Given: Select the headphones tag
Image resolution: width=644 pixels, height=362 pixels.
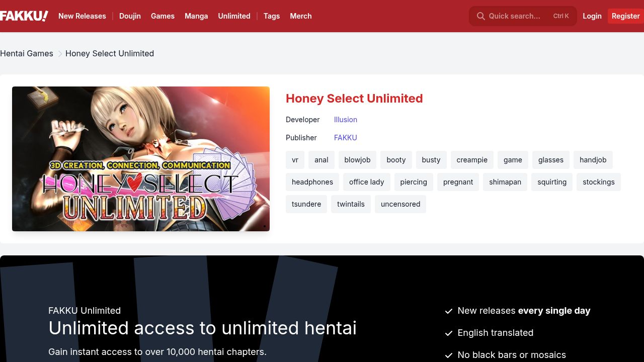Looking at the screenshot, I should point(312,182).
